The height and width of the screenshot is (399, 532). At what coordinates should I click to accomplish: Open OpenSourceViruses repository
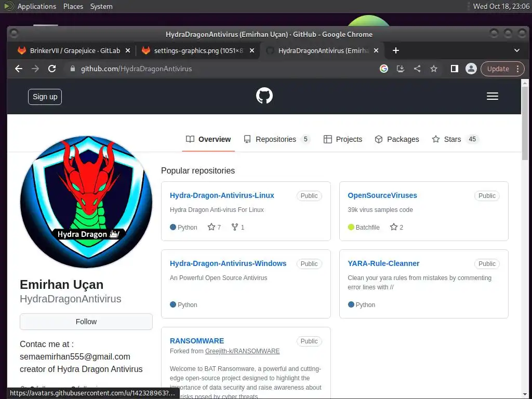(382, 195)
